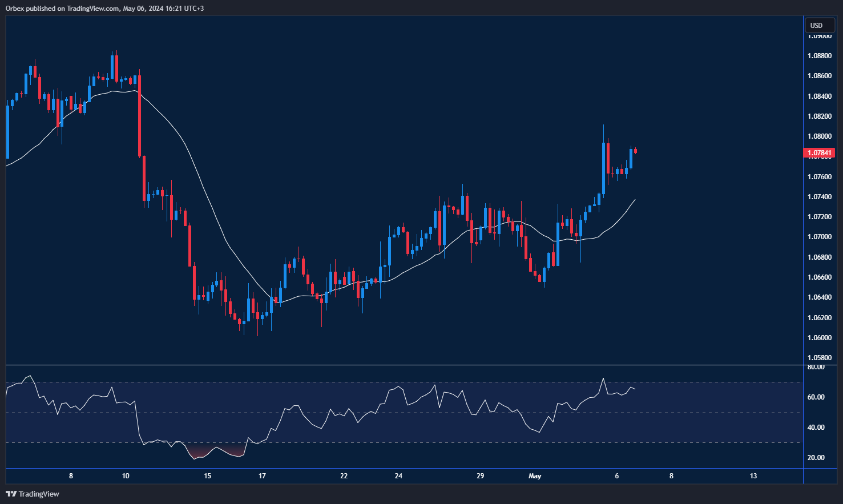Select the 1.06000 price axis level
This screenshot has width=843, height=504.
click(819, 338)
